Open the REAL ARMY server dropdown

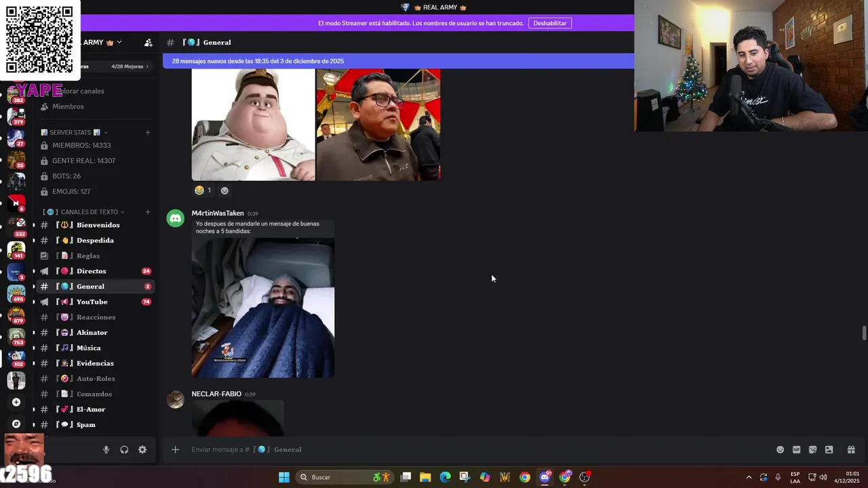(x=102, y=42)
